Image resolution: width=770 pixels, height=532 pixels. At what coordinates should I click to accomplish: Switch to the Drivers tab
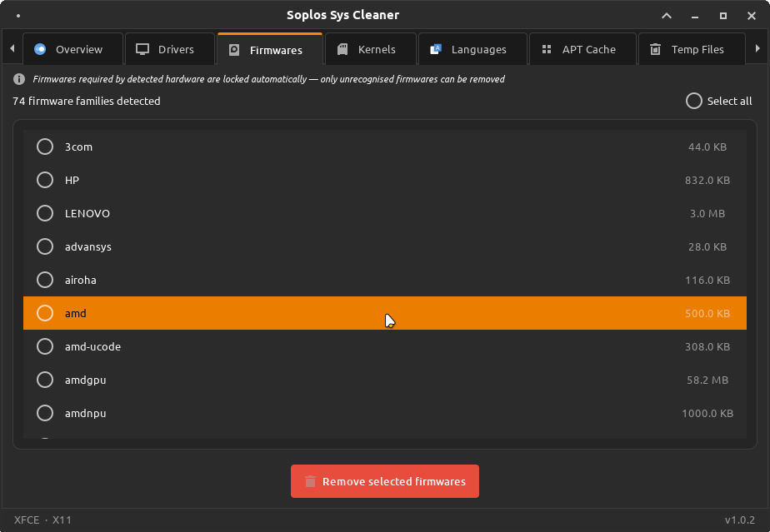point(170,49)
